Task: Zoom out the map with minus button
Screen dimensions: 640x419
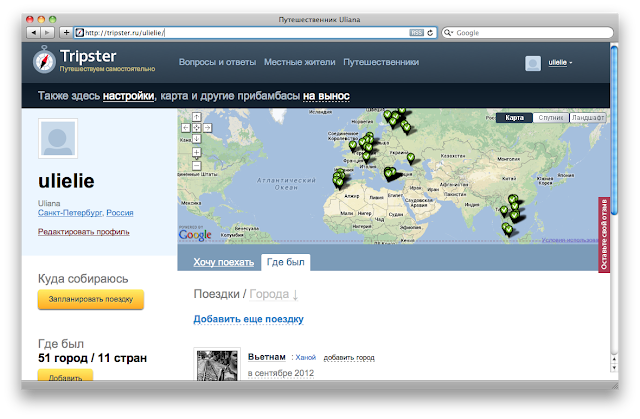Action: [x=197, y=166]
